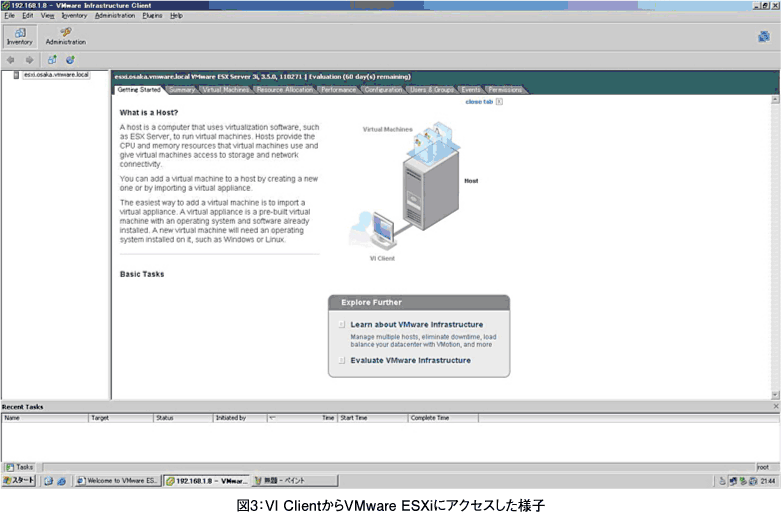Screen dimensions: 781x517
Task: Sort tasks by Target column
Action: point(121,418)
